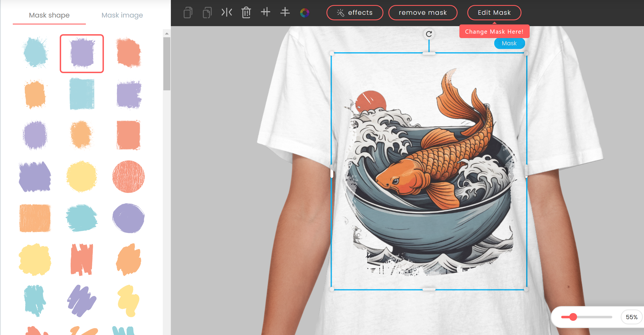Click the rotate handle above the design

point(429,34)
